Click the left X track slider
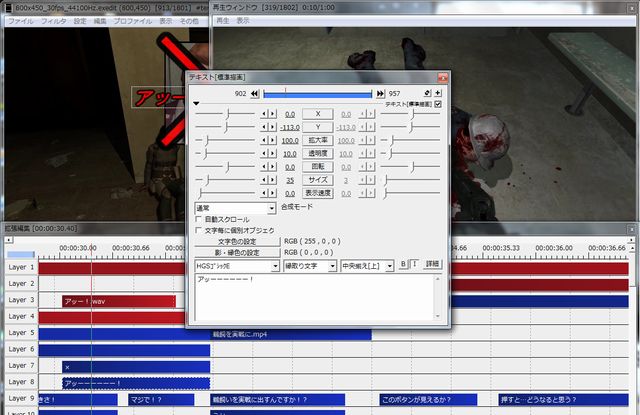The height and width of the screenshot is (415, 640). pos(225,114)
